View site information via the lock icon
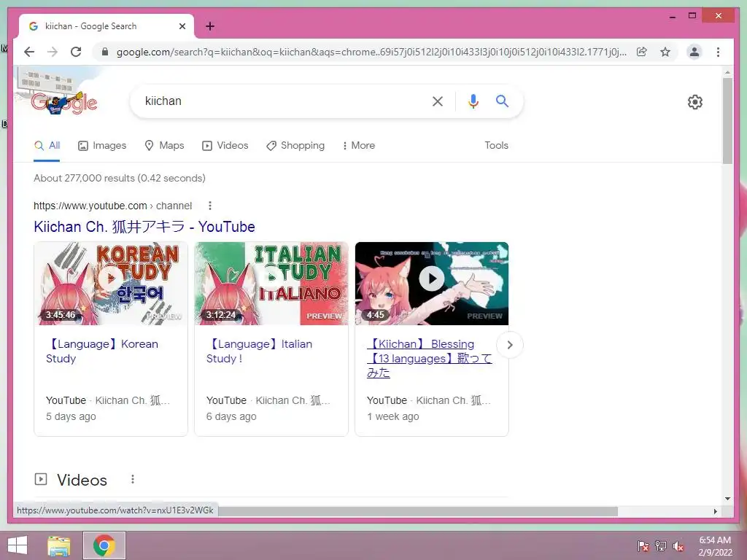 105,52
